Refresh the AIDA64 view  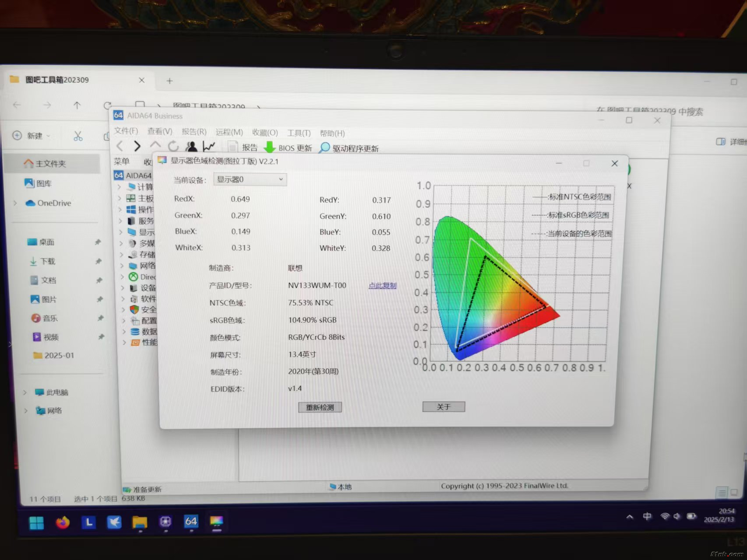click(173, 146)
